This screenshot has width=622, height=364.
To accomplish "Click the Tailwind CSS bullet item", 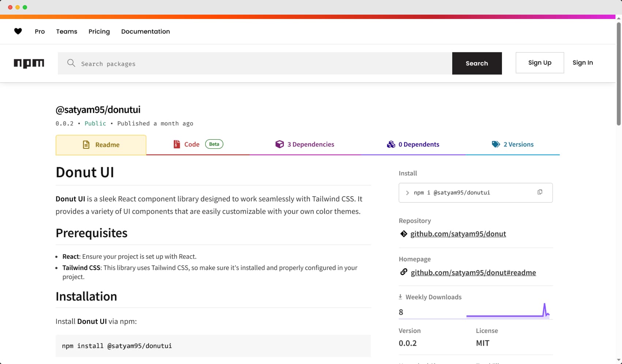I will [x=210, y=272].
